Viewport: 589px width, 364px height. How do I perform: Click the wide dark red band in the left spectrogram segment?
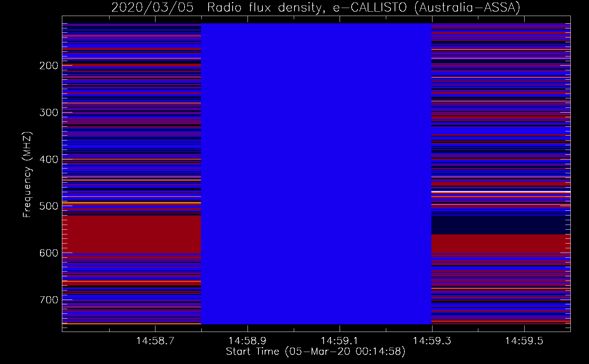[x=131, y=234]
